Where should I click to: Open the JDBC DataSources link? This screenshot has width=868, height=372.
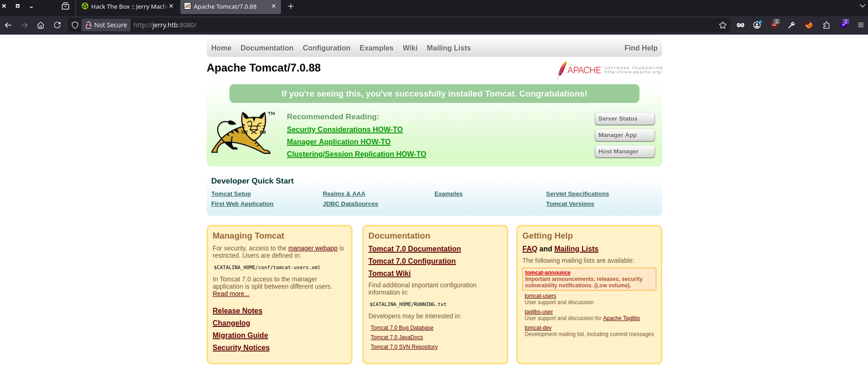350,204
